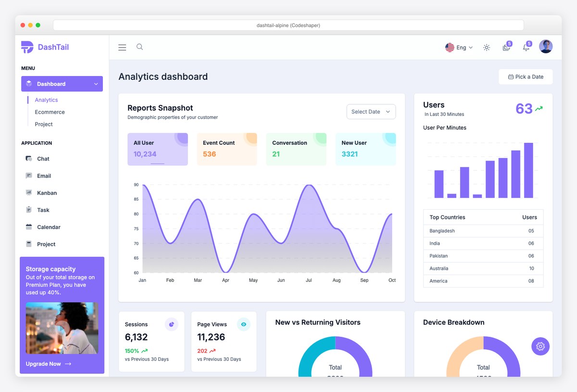Open the messages inbox icon with badge
Viewport: 577px width, 392px height.
click(507, 47)
